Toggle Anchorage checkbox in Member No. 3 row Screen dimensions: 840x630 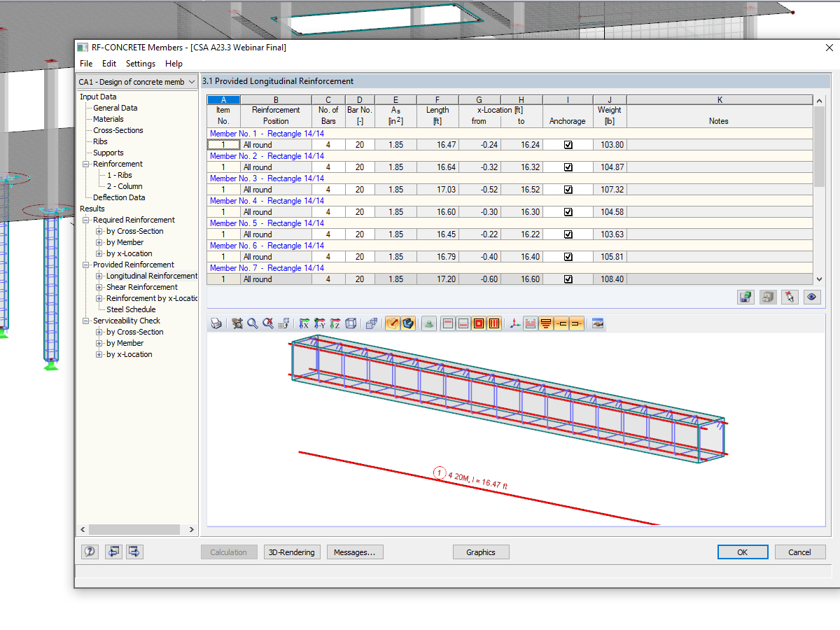click(x=568, y=190)
